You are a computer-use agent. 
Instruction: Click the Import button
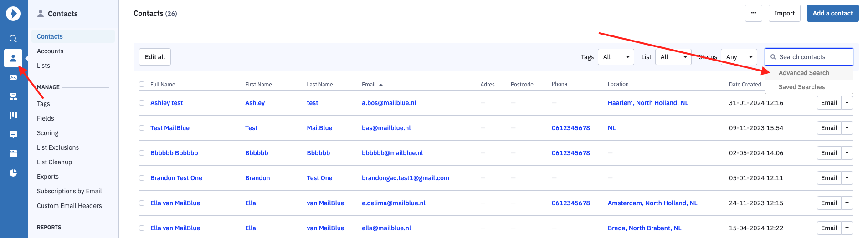click(784, 13)
